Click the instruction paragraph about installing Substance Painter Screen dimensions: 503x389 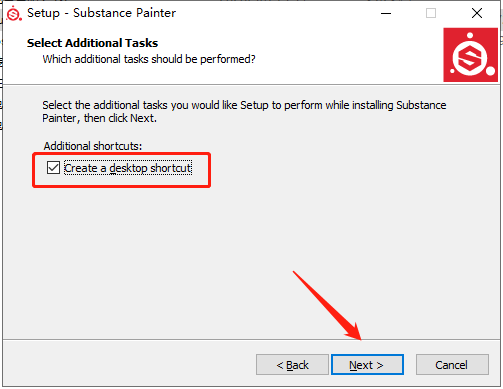point(244,111)
